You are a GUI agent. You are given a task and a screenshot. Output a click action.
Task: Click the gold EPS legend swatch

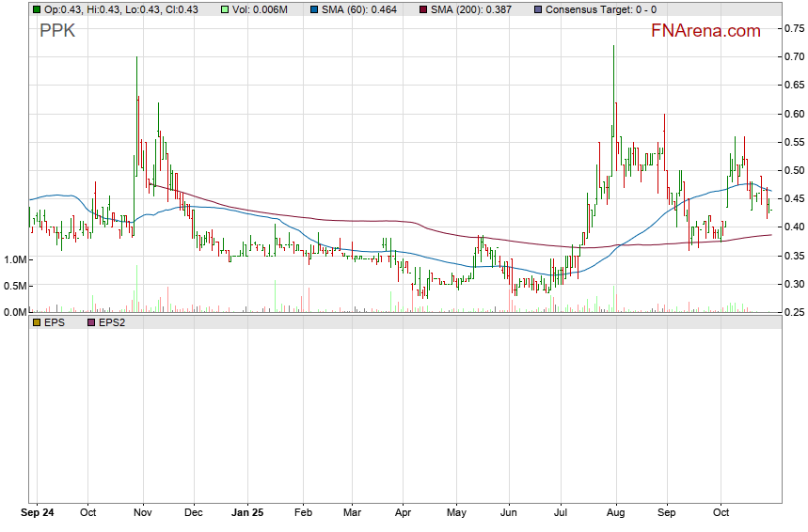tap(36, 322)
